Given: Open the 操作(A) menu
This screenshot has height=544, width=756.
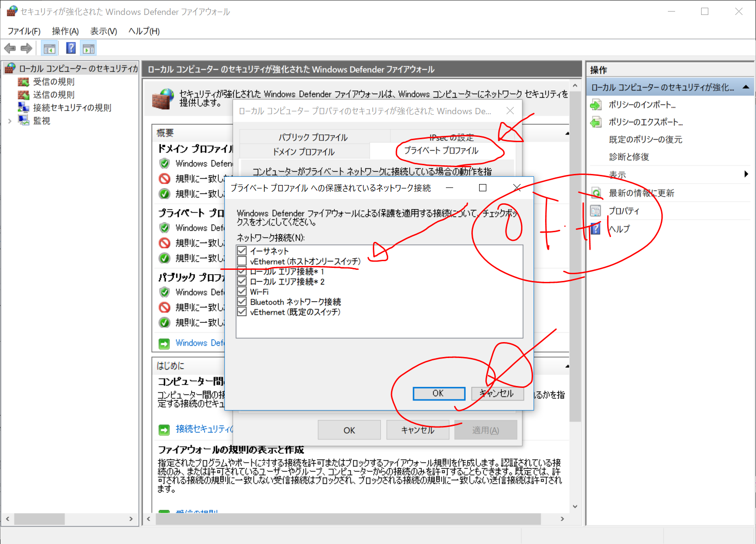Looking at the screenshot, I should coord(65,31).
